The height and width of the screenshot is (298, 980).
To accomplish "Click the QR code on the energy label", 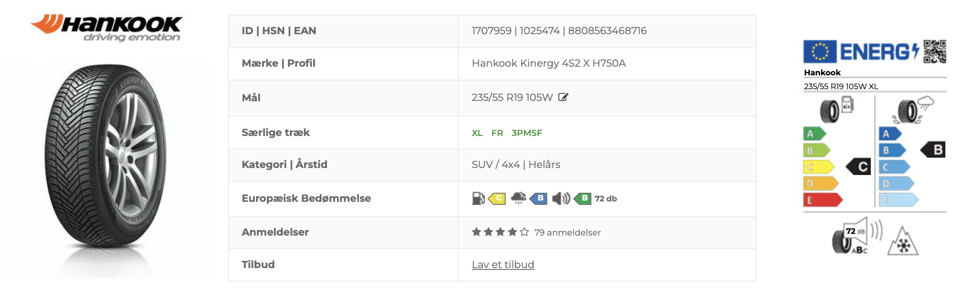I will [x=935, y=52].
